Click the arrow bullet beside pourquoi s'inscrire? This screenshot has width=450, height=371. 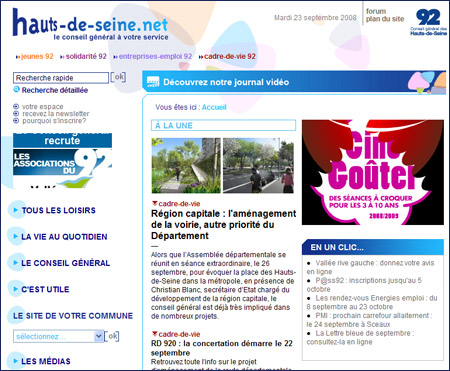[16, 121]
